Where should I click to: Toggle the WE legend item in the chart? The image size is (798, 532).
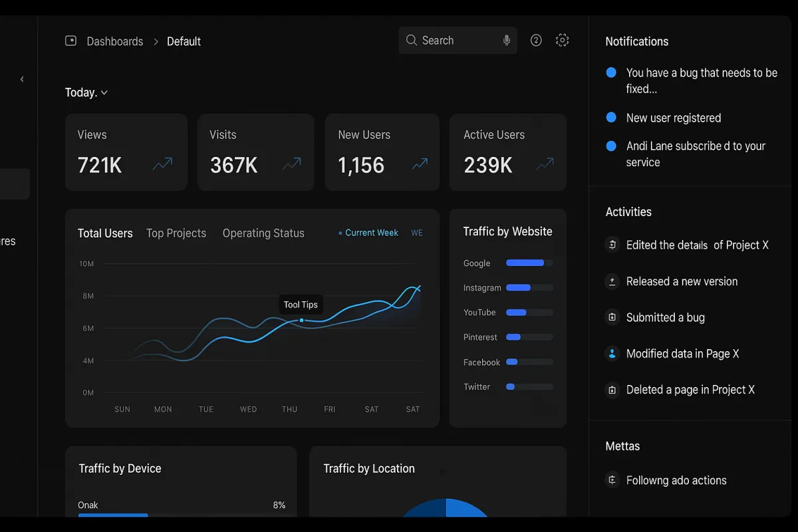point(417,233)
